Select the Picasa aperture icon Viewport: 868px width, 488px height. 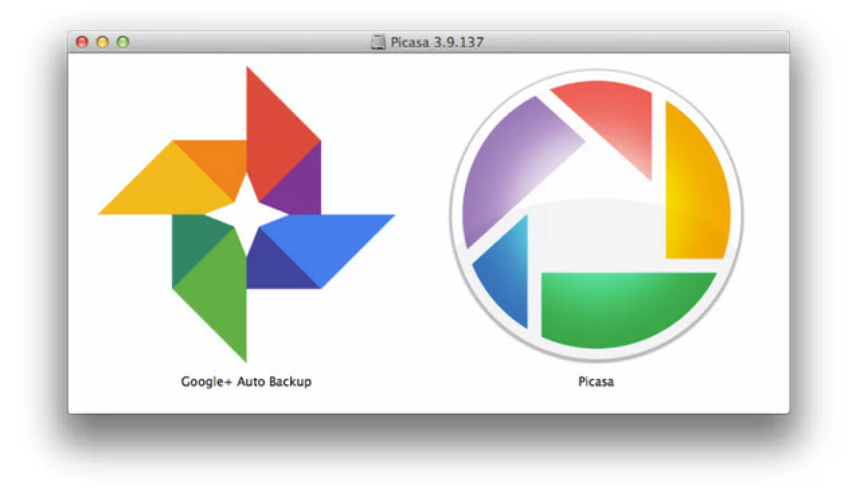596,215
